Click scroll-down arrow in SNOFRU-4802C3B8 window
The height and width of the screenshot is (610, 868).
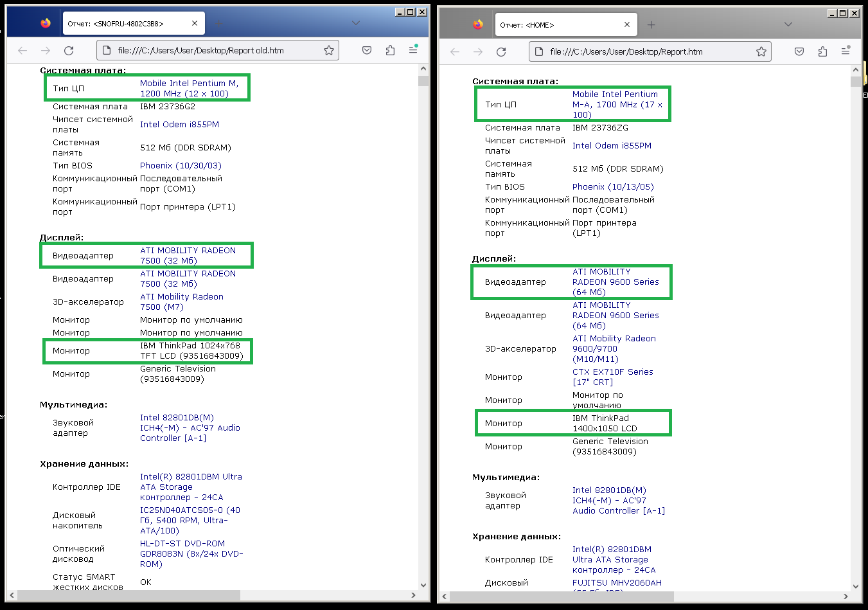click(423, 585)
